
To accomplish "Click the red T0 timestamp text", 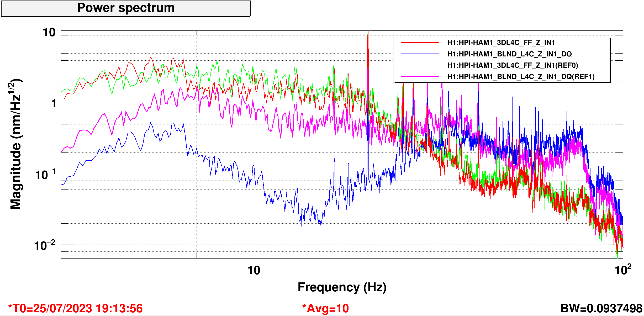I will point(75,308).
